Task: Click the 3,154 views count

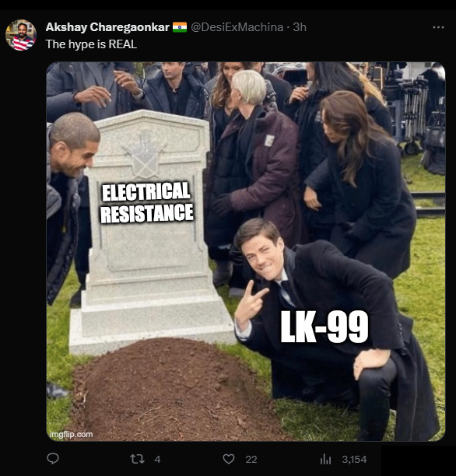Action: tap(354, 460)
